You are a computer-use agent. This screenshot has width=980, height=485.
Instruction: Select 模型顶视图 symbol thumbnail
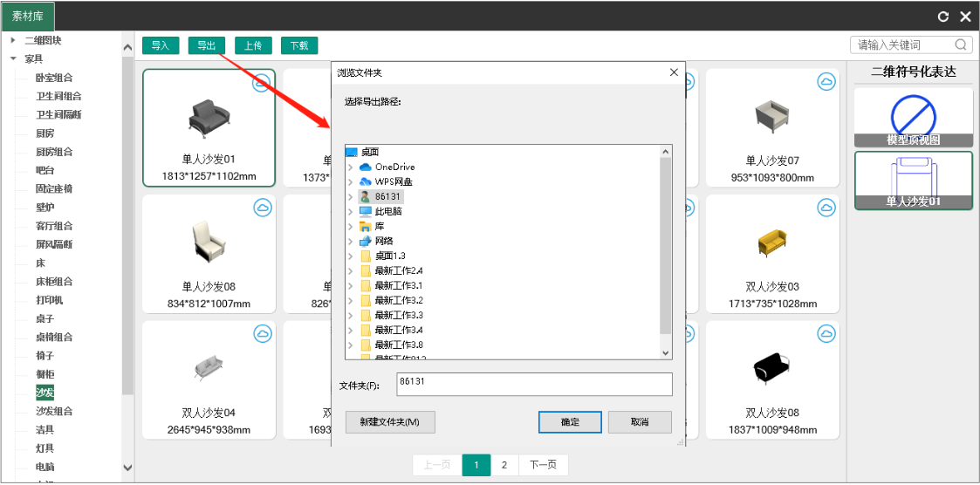tap(914, 118)
